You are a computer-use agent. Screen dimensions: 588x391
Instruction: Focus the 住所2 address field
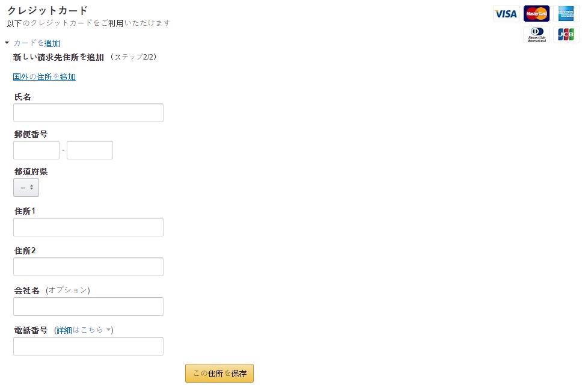pos(88,267)
